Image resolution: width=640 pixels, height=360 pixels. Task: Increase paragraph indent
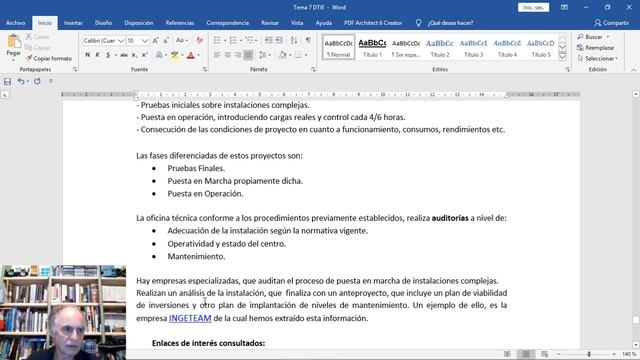[279, 40]
